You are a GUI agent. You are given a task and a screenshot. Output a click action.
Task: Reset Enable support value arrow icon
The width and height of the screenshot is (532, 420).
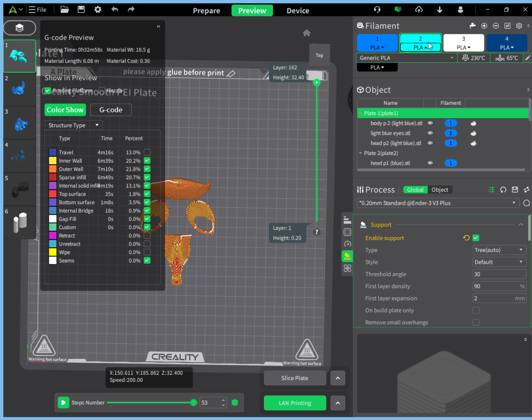(466, 238)
